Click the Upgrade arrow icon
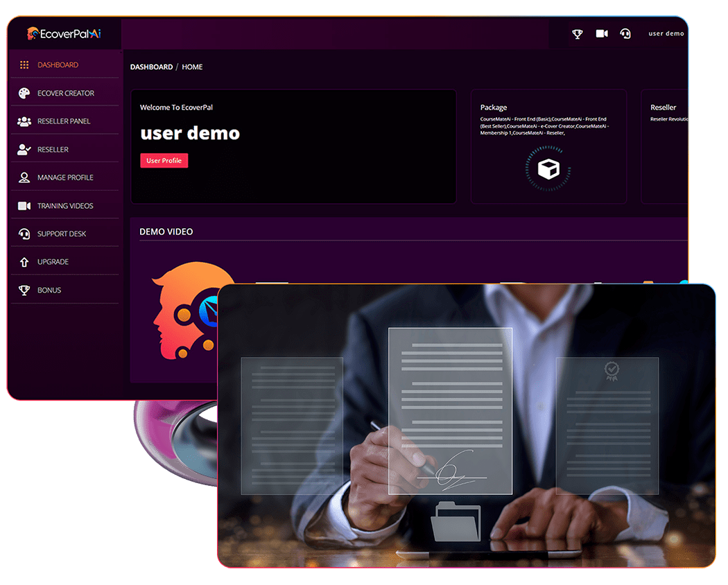728x585 pixels. 24,262
